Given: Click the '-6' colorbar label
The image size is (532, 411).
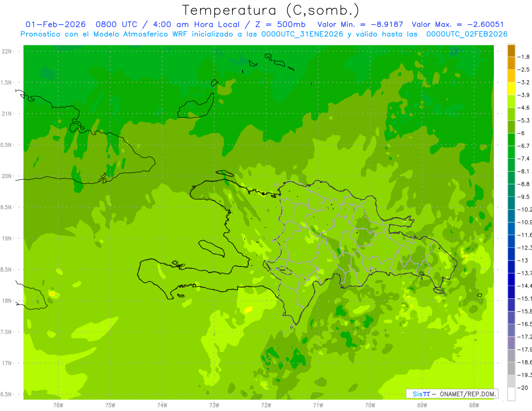Looking at the screenshot, I should (x=521, y=133).
